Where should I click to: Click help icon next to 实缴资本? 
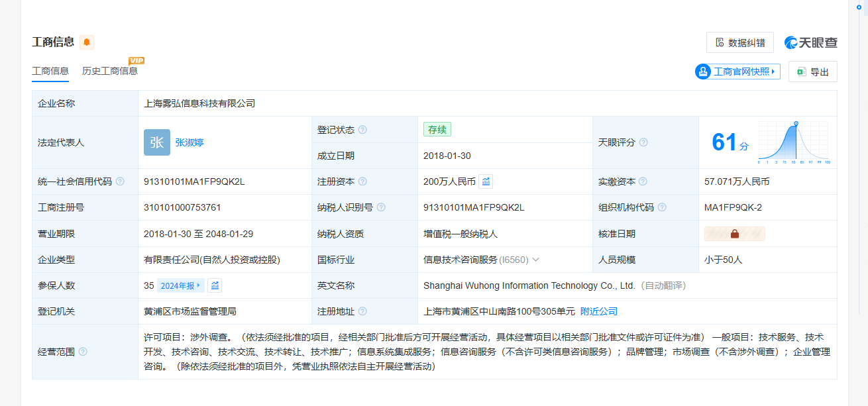coord(643,181)
